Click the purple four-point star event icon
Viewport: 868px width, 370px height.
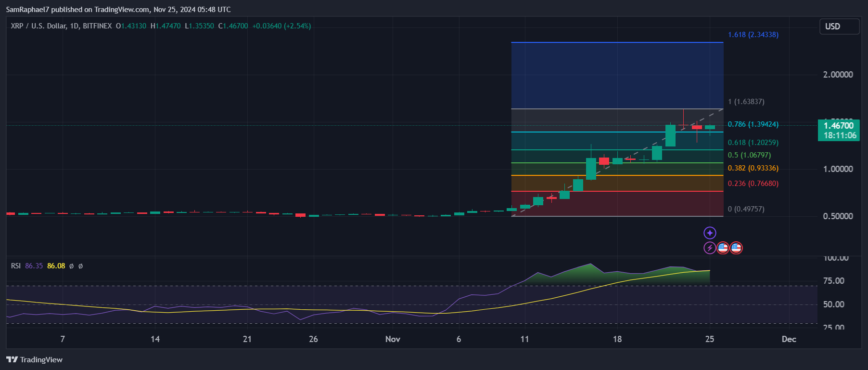(710, 233)
